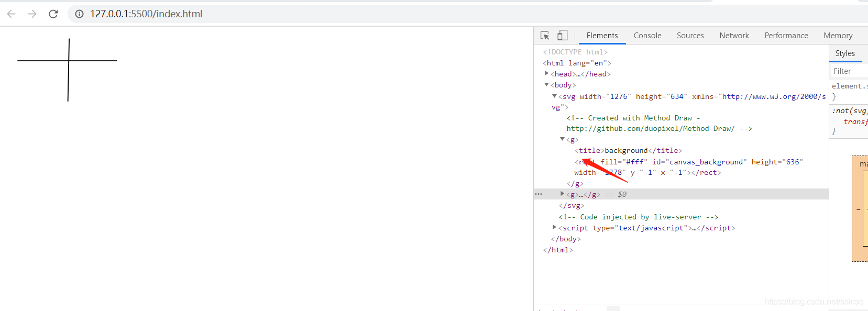Activate the inspect element picker tool
868x311 pixels.
point(545,35)
